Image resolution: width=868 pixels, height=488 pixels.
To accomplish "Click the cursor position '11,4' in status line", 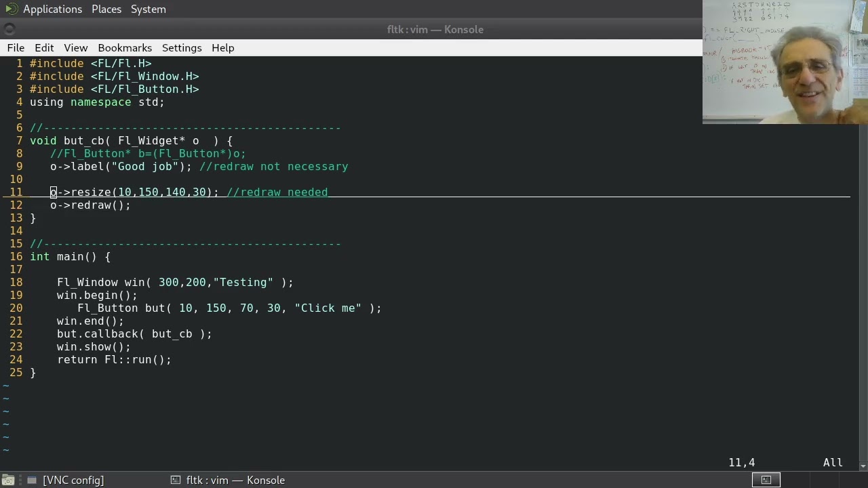I will (742, 462).
